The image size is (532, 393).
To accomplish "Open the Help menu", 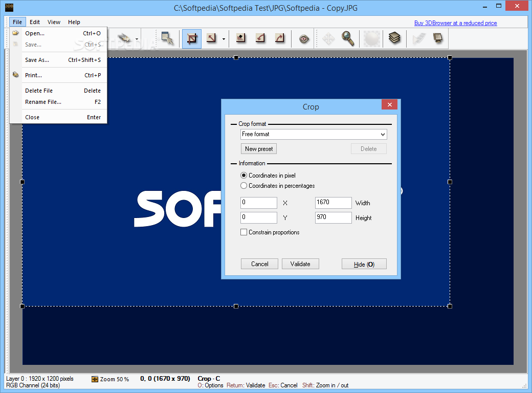I will (x=74, y=22).
